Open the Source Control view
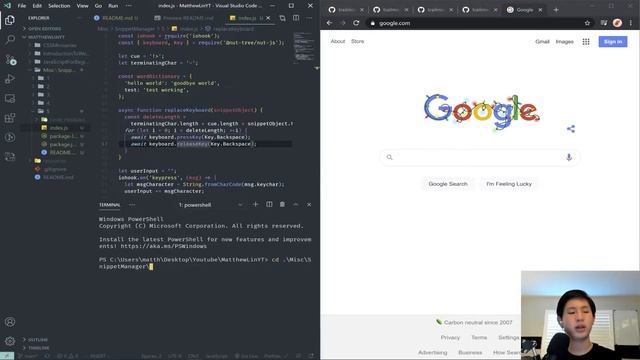Image resolution: width=640 pixels, height=360 pixels. point(10,60)
